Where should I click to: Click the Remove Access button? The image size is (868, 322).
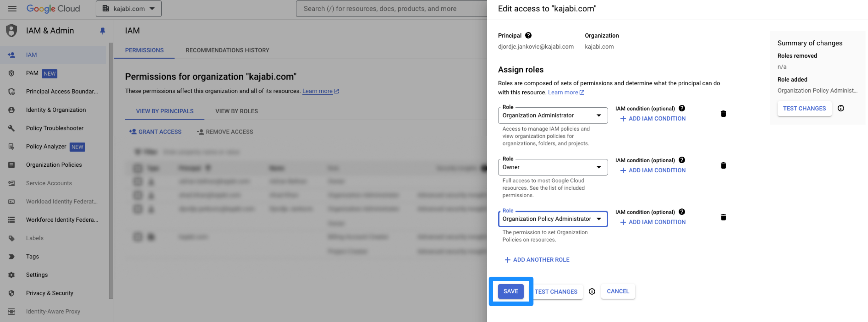point(225,132)
